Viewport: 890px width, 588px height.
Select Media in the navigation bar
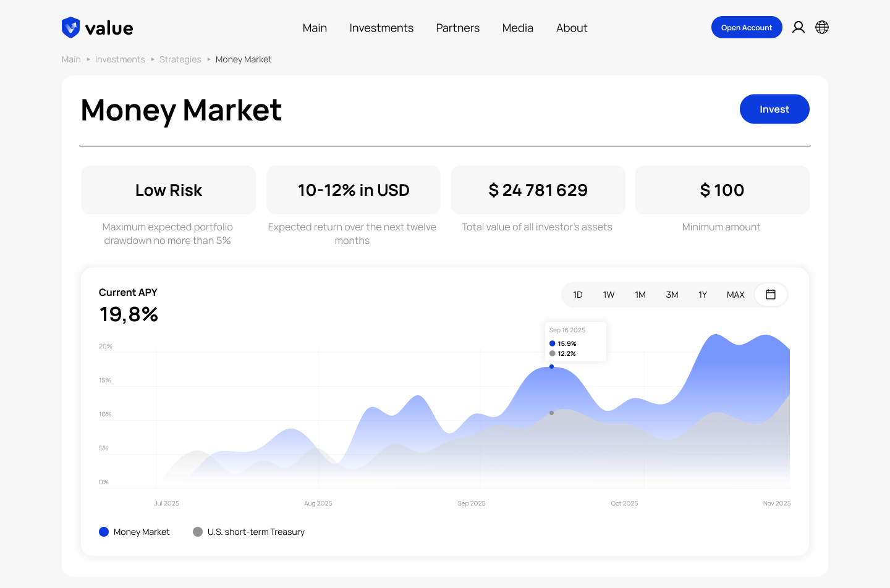point(517,28)
